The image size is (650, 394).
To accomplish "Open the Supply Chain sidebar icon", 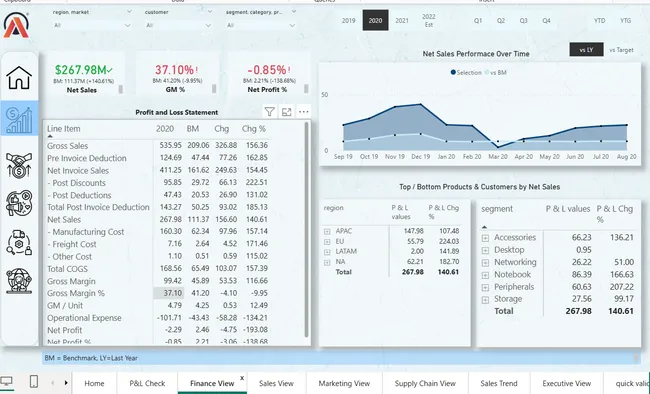I will click(19, 243).
